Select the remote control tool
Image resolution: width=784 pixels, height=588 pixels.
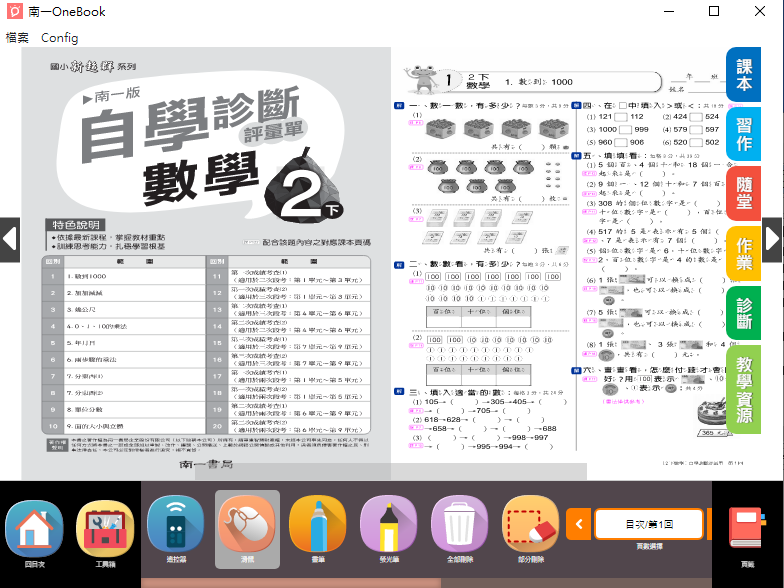click(176, 531)
